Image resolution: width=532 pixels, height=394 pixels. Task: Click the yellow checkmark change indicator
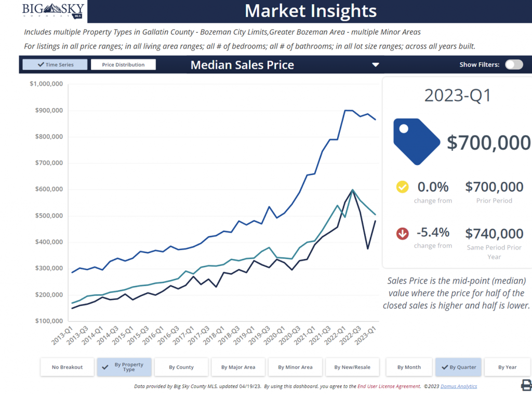(402, 187)
